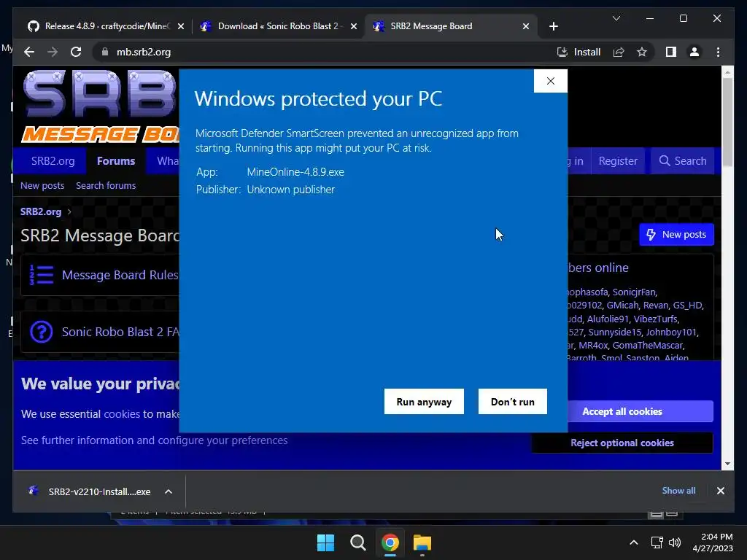
Task: Open the taskbar clock showing 2:04 PM
Action: point(712,542)
